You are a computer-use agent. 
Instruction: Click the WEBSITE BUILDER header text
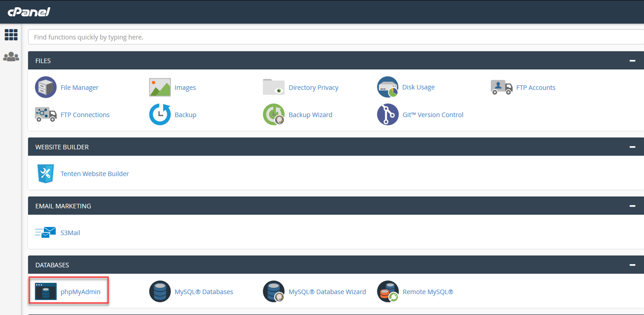62,147
